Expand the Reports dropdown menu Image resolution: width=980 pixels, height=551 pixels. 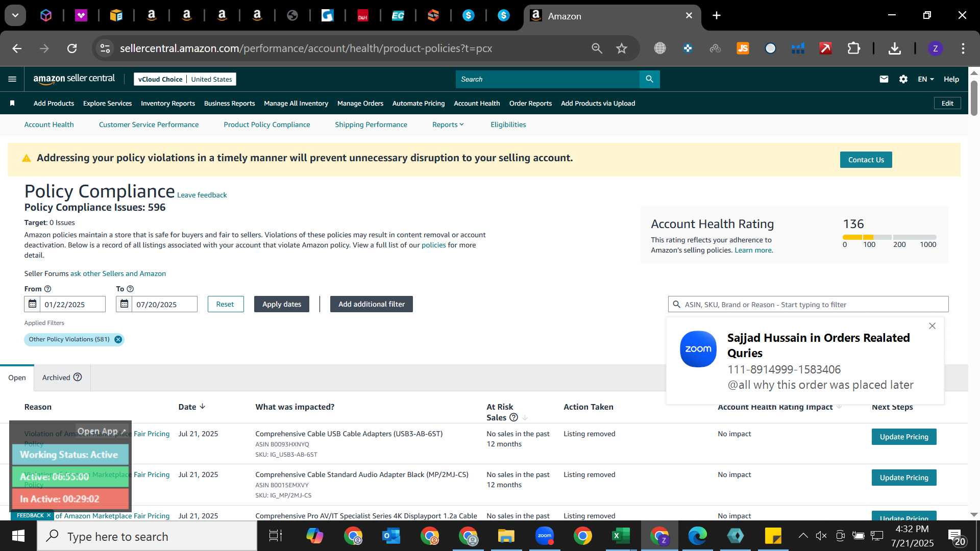click(x=448, y=124)
